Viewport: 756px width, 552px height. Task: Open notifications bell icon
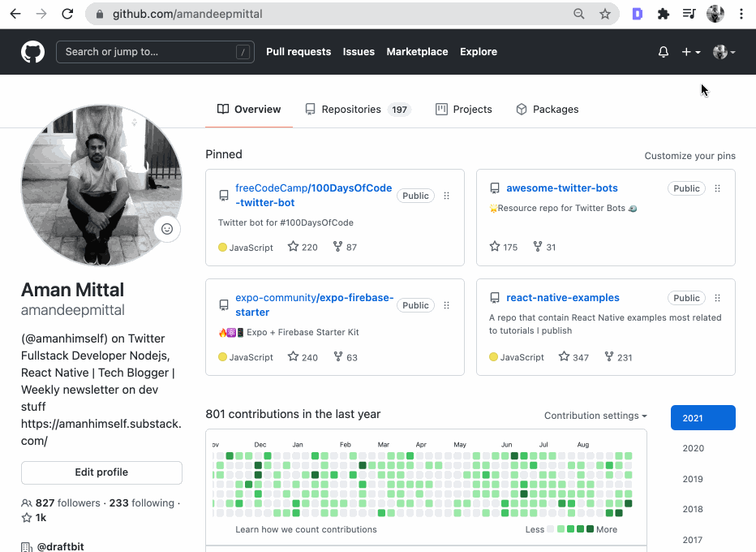pos(664,52)
